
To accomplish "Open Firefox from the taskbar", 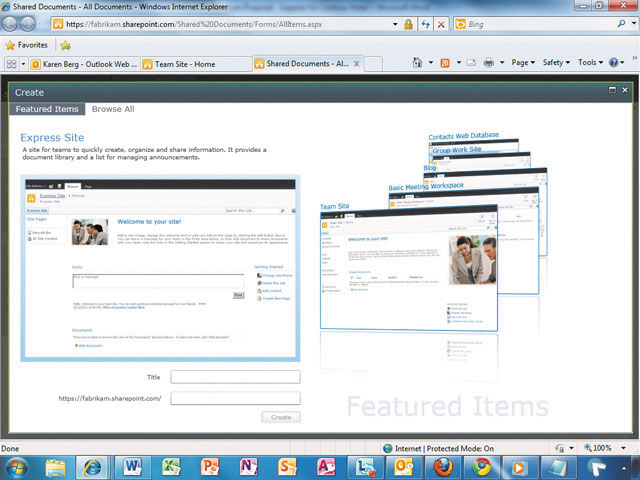I will click(x=443, y=467).
